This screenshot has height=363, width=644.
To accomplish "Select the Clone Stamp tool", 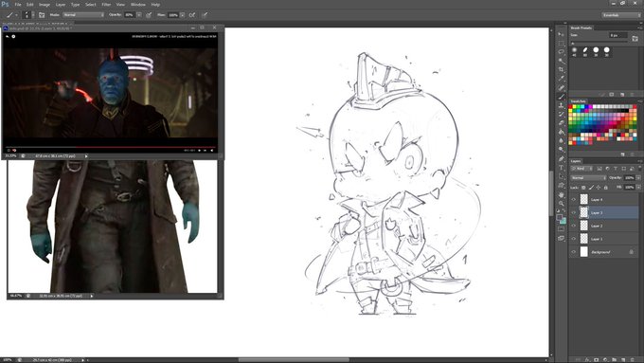I will tap(561, 105).
